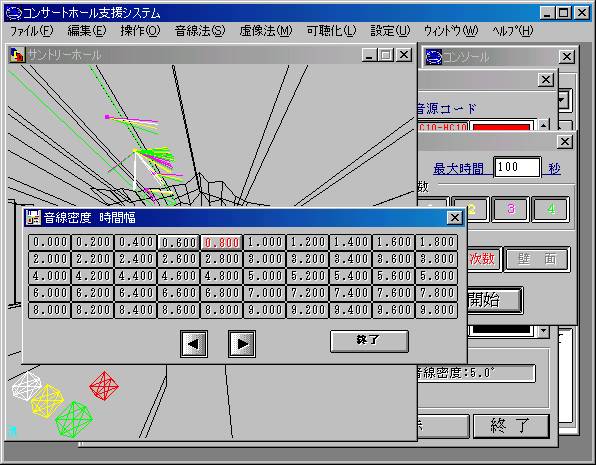
Task: Toggle the red 0.800 time cell
Action: [x=222, y=242]
